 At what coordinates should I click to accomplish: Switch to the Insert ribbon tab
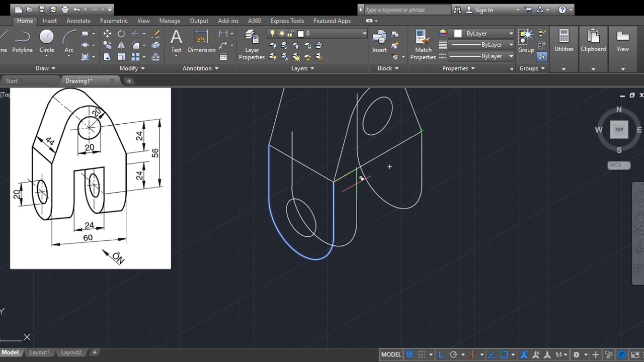click(50, 21)
